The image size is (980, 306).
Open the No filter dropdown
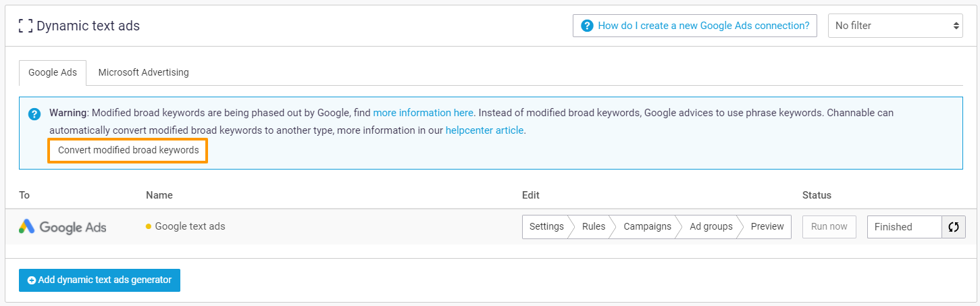coord(896,26)
